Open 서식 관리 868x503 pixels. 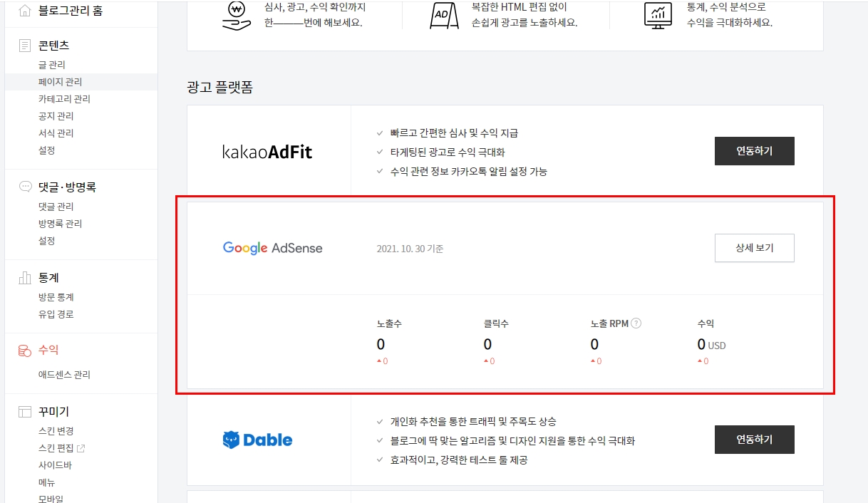(56, 133)
